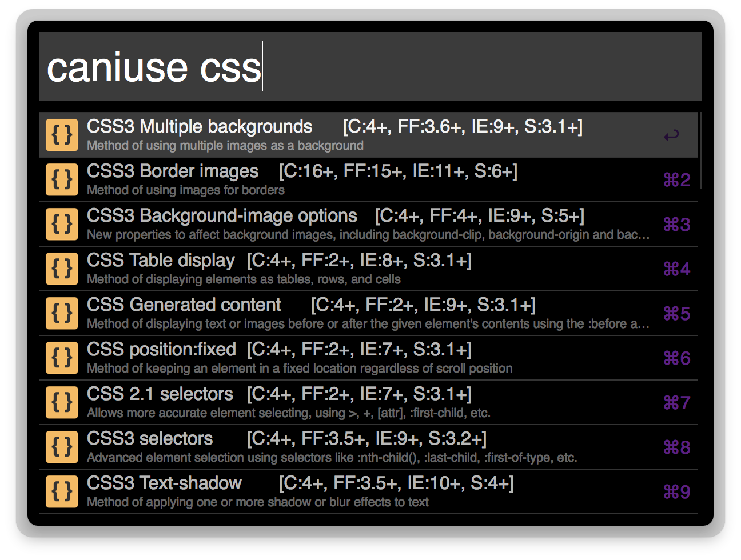Click 'New properties to affect background images' subtitle
This screenshot has height=560, width=741.
click(x=368, y=235)
